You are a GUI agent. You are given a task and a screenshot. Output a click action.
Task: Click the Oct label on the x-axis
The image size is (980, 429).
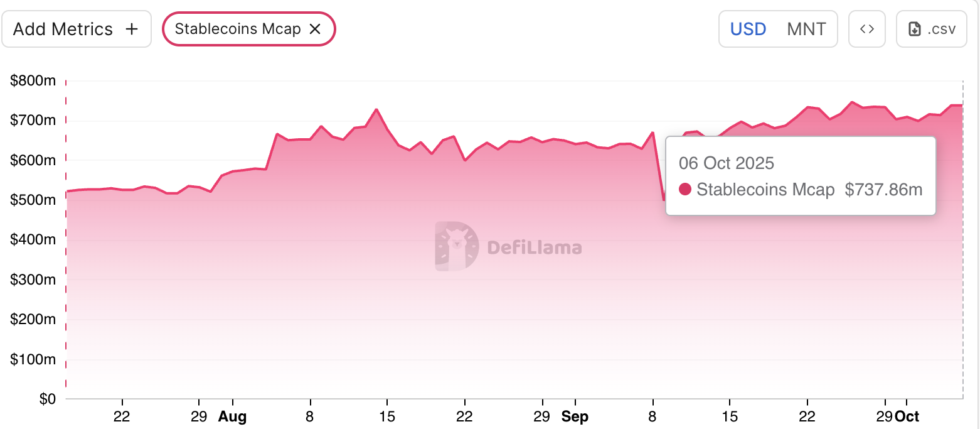pos(907,416)
